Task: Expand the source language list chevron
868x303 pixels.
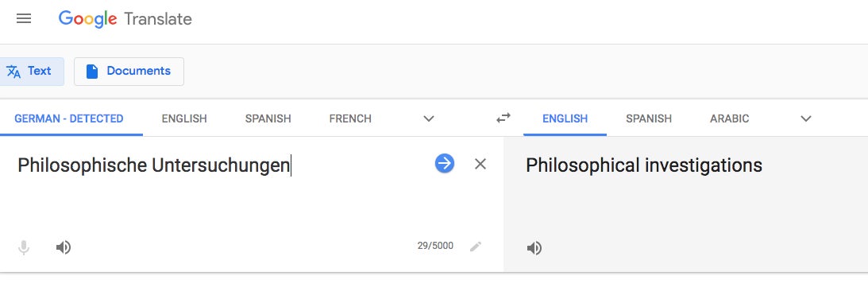Action: [429, 118]
